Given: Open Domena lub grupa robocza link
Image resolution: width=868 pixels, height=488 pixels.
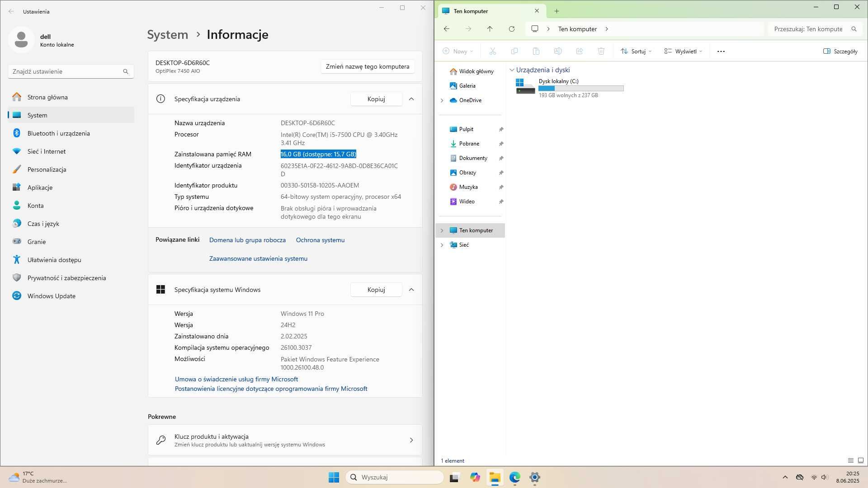Looking at the screenshot, I should [x=247, y=240].
